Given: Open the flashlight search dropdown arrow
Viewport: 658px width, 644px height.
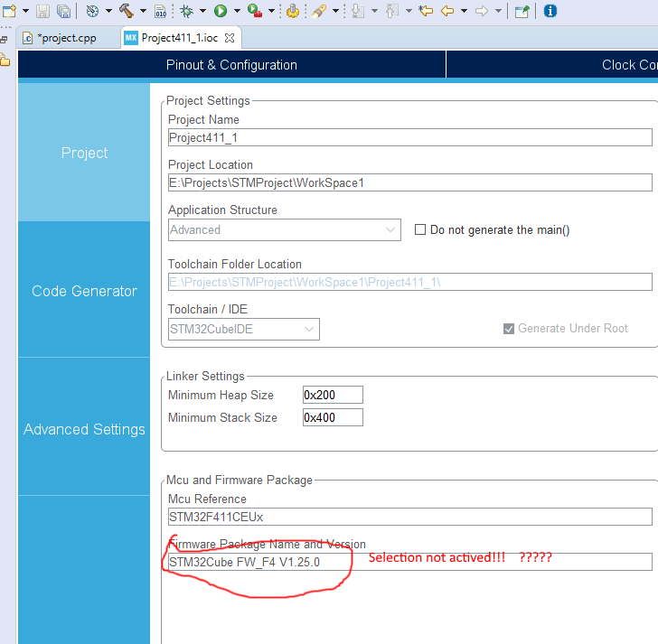Looking at the screenshot, I should click(335, 11).
